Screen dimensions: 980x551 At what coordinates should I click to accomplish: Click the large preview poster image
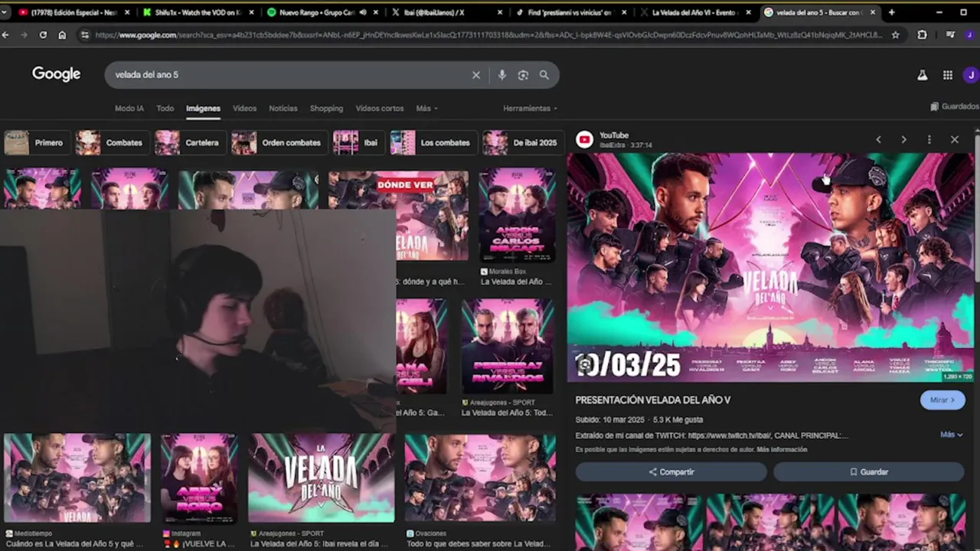point(770,267)
